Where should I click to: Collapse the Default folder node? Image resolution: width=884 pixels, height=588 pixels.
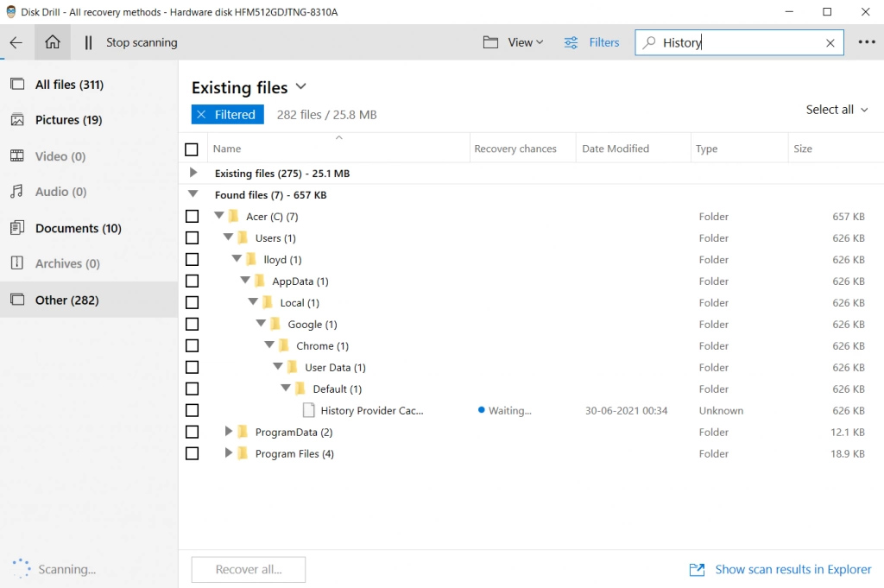pyautogui.click(x=286, y=388)
